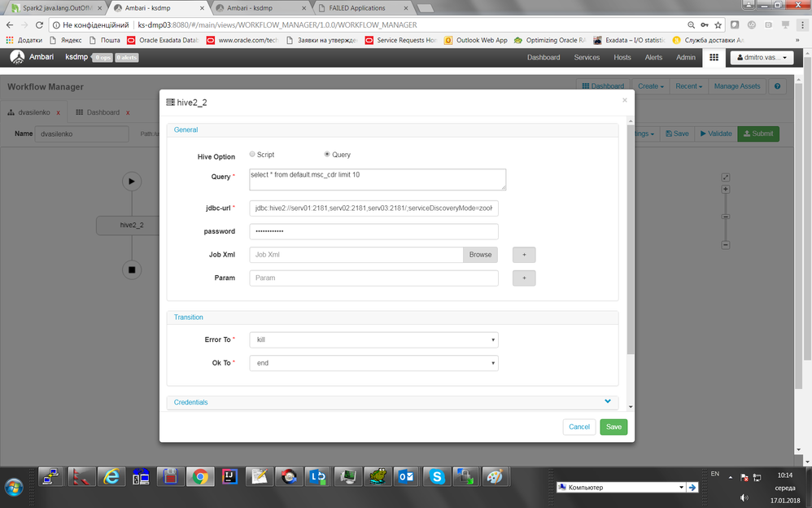812x508 pixels.
Task: Click the help question-mark icon near Manage Assets
Action: [x=777, y=85]
